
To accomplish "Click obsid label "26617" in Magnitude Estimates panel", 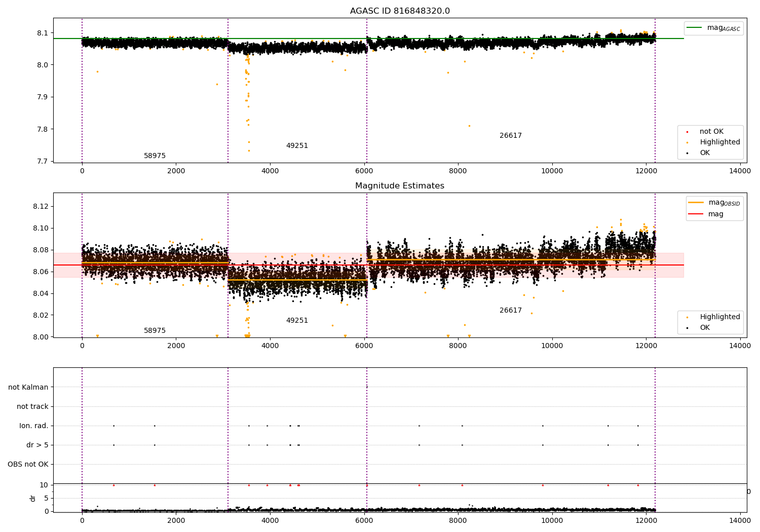I will coord(511,311).
